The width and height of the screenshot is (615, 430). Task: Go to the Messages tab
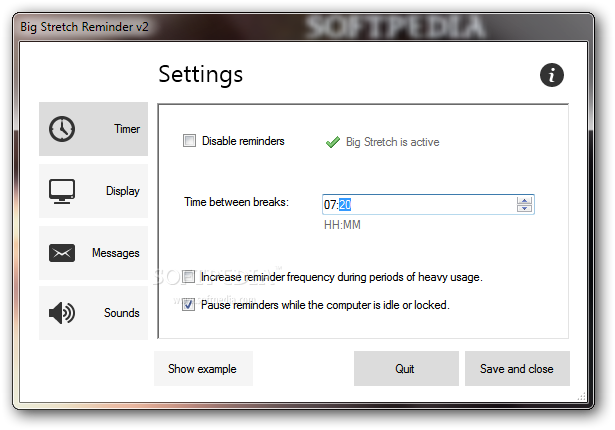[x=93, y=253]
